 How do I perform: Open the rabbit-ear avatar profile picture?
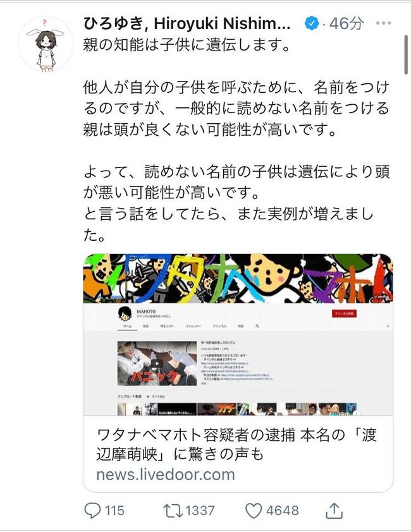pyautogui.click(x=46, y=44)
